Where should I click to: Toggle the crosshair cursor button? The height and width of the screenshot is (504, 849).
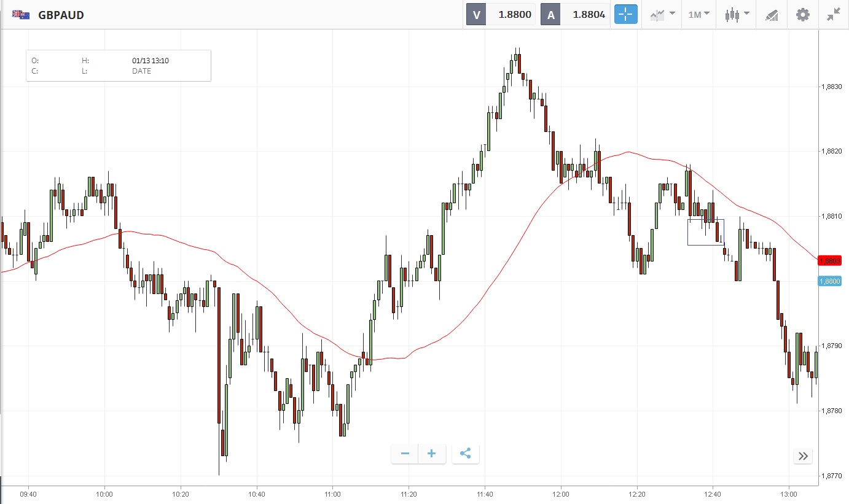pyautogui.click(x=626, y=15)
